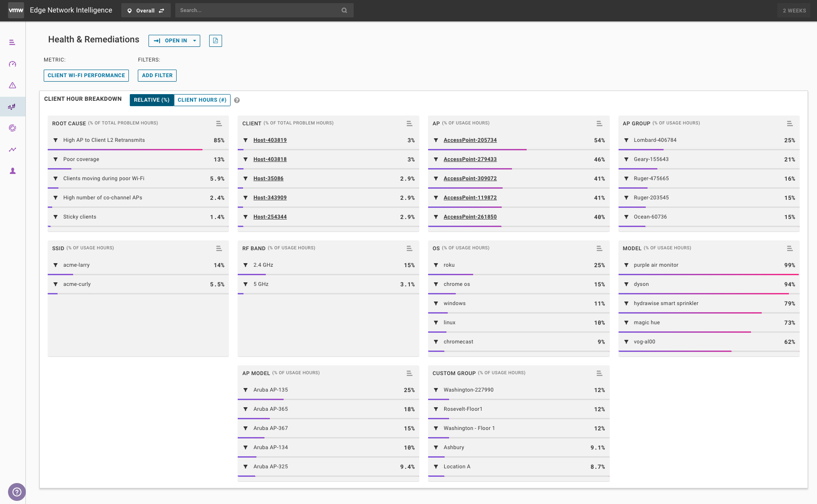Open the user profile icon in sidebar

coord(12,171)
